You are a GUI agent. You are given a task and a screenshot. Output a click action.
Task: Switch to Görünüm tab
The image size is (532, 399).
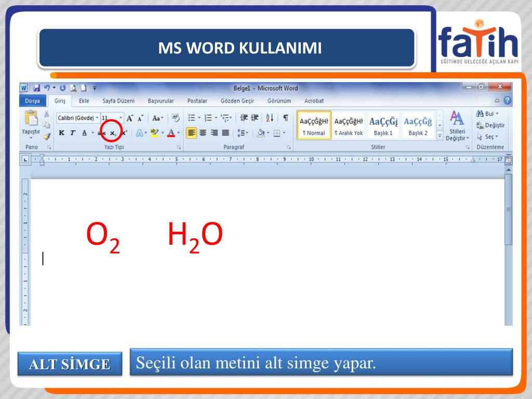279,101
